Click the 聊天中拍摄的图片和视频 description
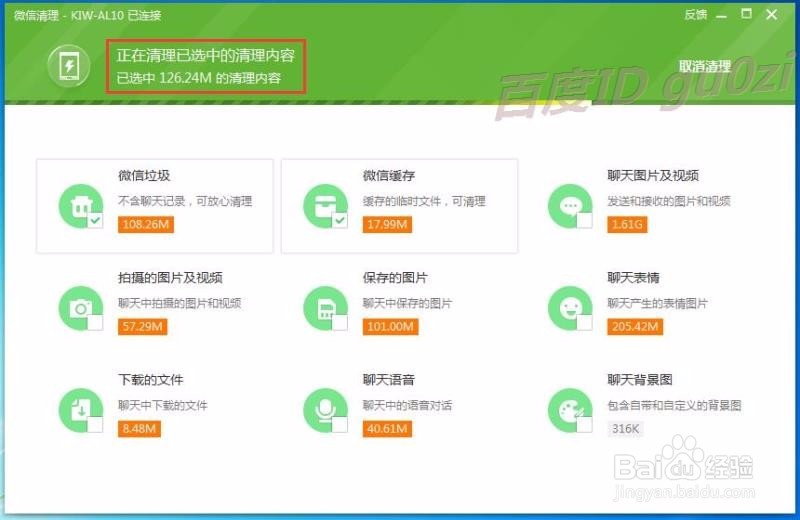The height and width of the screenshot is (520, 800). pos(180,304)
